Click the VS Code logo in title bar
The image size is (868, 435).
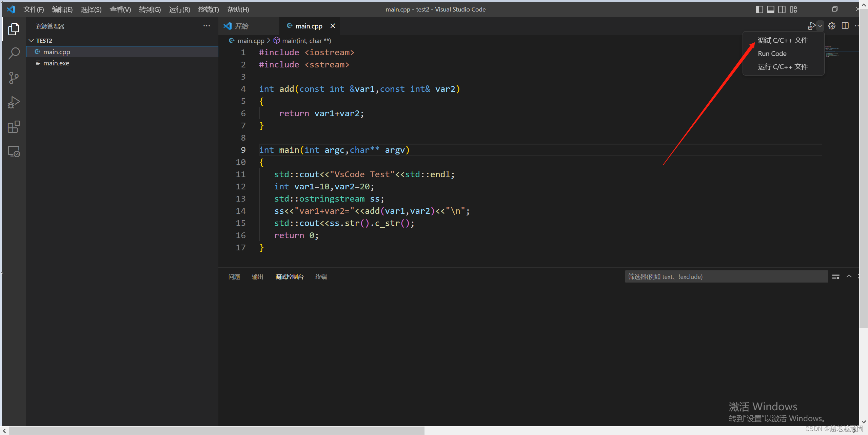pyautogui.click(x=11, y=9)
